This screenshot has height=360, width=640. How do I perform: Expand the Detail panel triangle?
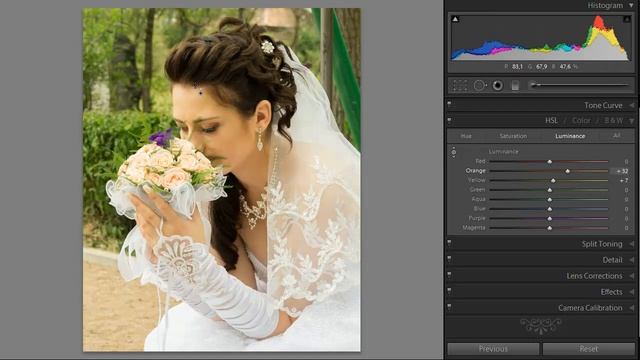tap(631, 260)
